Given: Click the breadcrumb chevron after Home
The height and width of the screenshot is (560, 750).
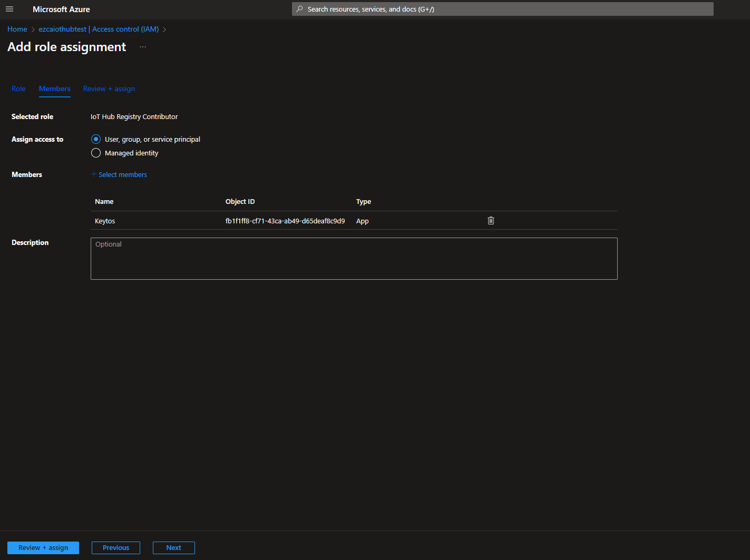Looking at the screenshot, I should pyautogui.click(x=33, y=30).
